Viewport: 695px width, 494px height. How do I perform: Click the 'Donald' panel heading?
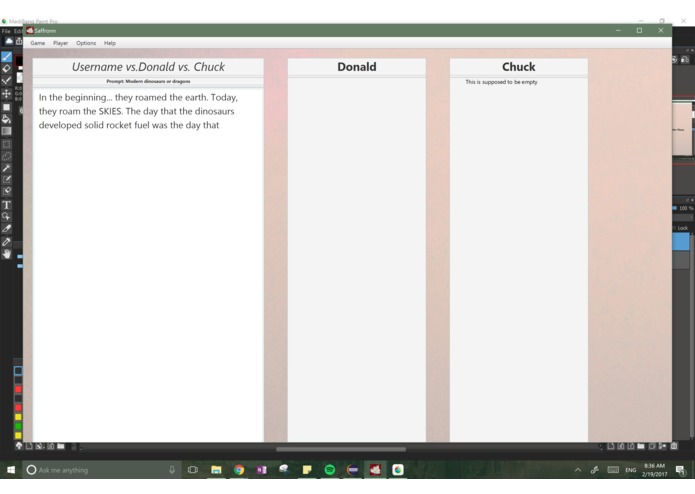(357, 67)
